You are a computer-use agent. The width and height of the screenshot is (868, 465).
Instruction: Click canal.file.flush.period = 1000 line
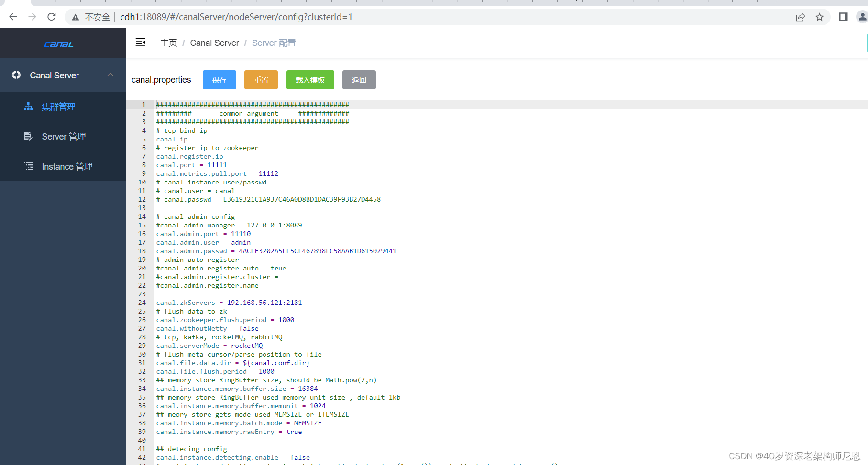click(215, 371)
